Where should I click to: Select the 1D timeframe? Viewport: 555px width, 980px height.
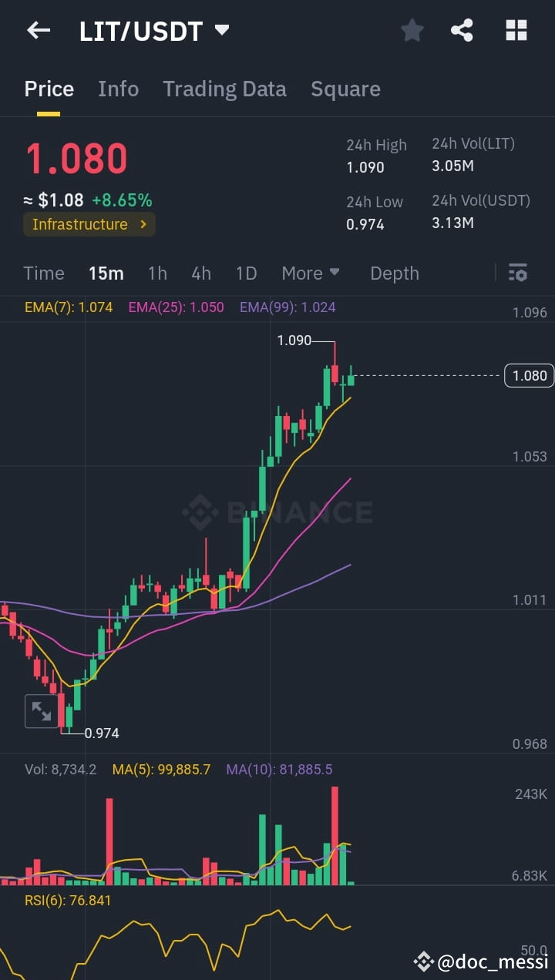246,273
